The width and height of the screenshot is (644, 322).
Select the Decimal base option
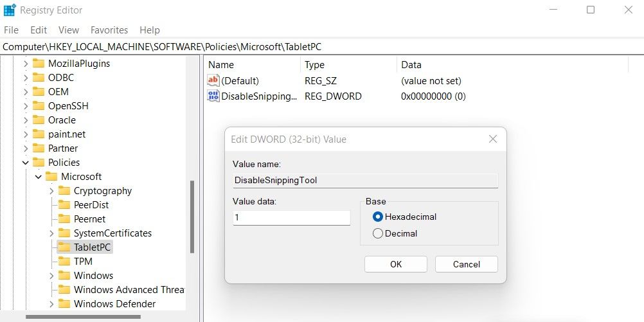[378, 234]
